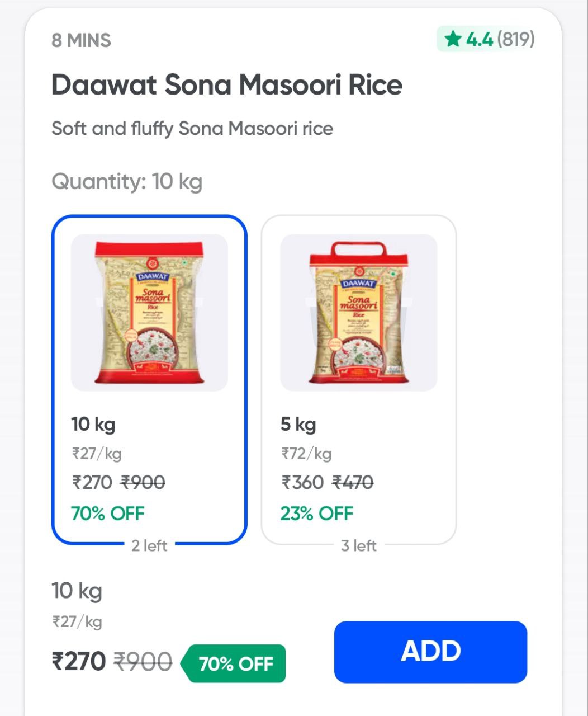Click the green 70% OFF badge

(x=235, y=664)
